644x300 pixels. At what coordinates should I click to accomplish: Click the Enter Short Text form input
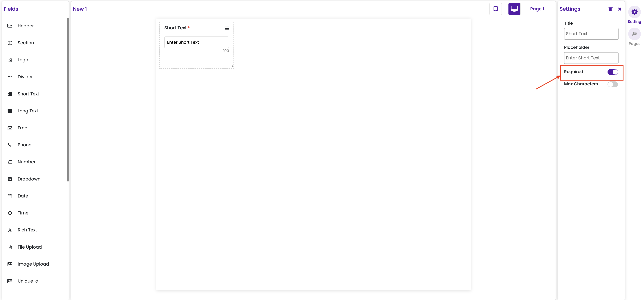[x=197, y=42]
